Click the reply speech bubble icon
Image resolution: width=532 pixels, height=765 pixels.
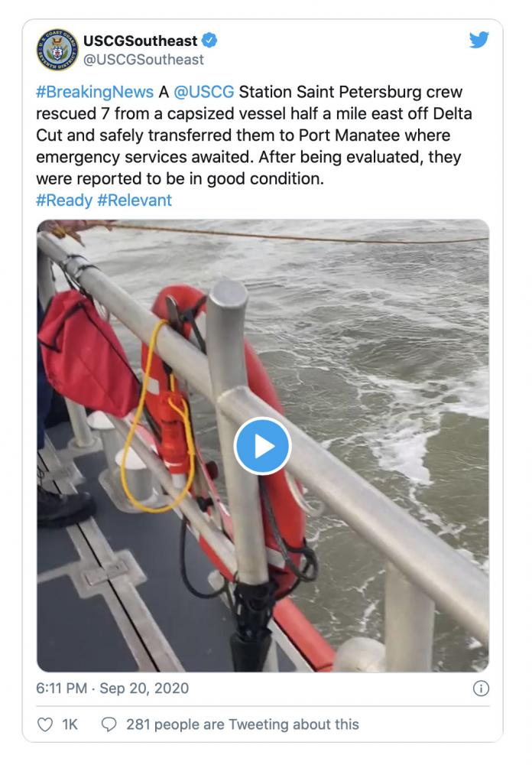tap(109, 724)
